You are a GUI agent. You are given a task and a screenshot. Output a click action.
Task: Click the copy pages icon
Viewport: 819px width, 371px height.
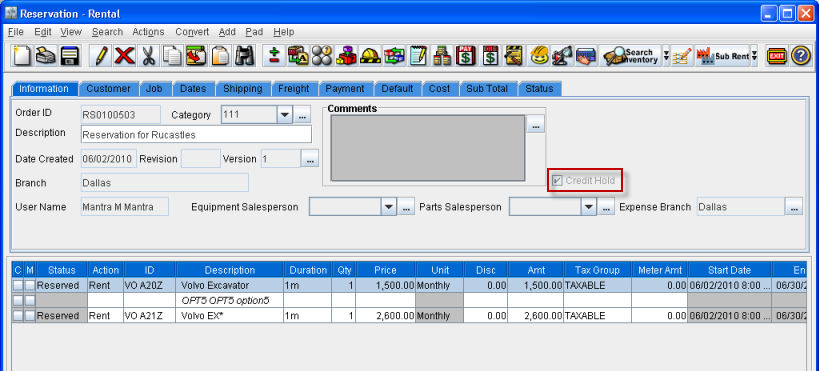pos(172,55)
